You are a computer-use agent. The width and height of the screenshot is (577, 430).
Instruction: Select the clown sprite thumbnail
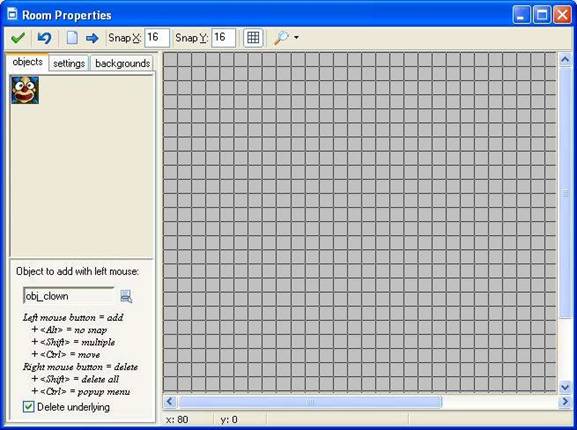25,90
